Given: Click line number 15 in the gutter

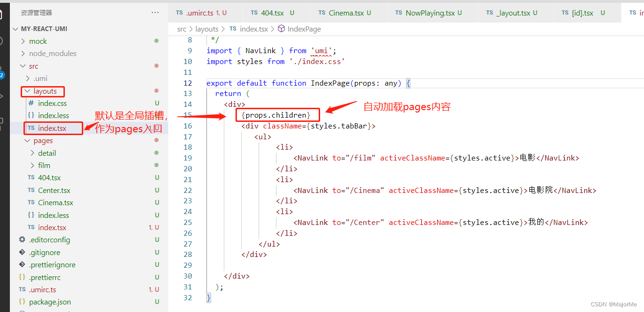Looking at the screenshot, I should (x=188, y=115).
